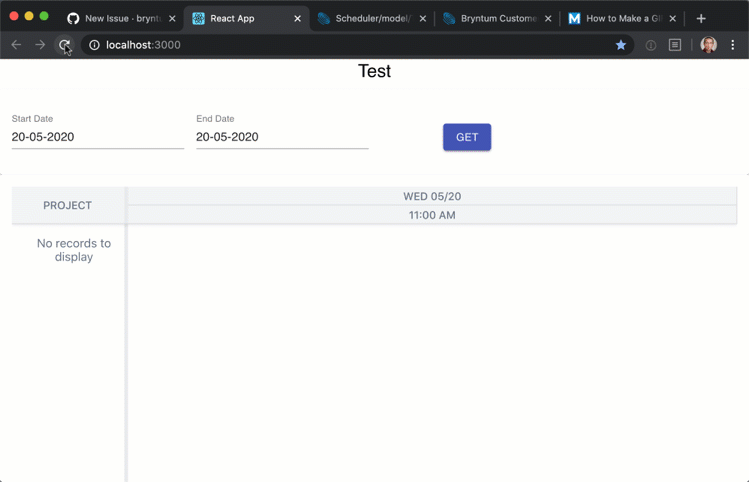This screenshot has width=749, height=482.
Task: Reload the localhost page
Action: [64, 45]
